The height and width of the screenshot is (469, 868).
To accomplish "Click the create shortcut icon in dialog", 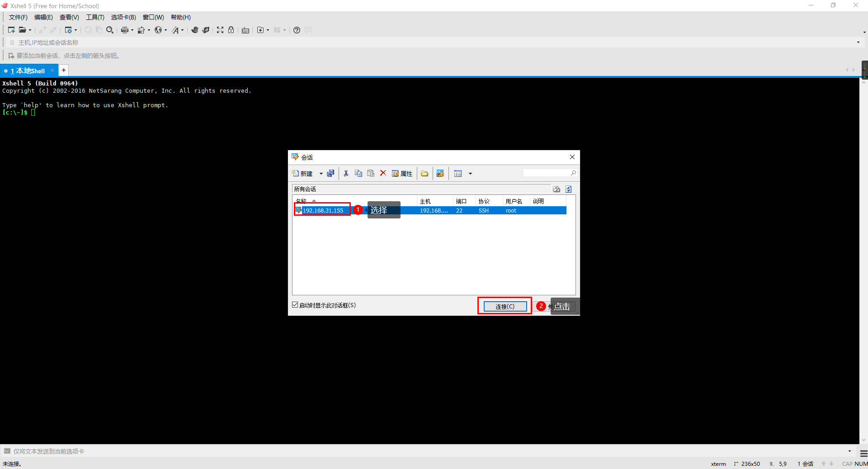I will tap(440, 173).
